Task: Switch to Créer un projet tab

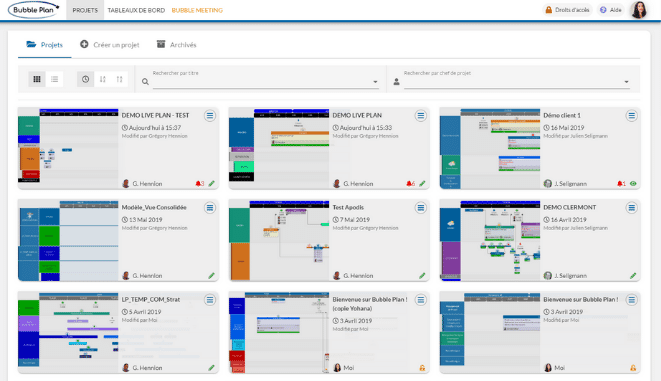Action: (x=110, y=45)
